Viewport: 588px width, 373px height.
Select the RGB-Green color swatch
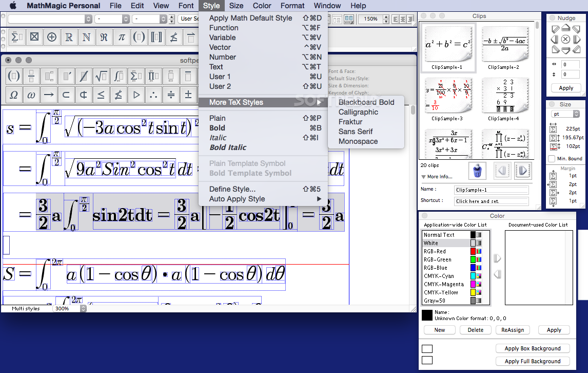(x=473, y=259)
